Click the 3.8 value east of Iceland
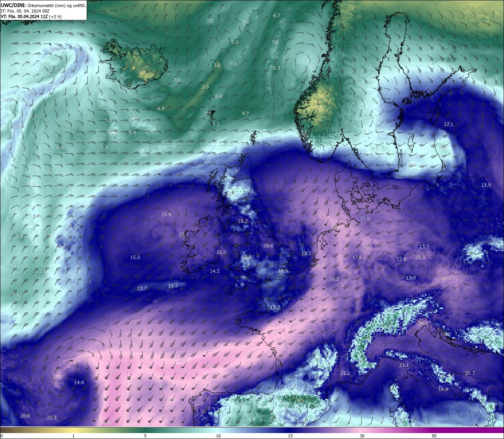The width and height of the screenshot is (504, 439). (217, 65)
